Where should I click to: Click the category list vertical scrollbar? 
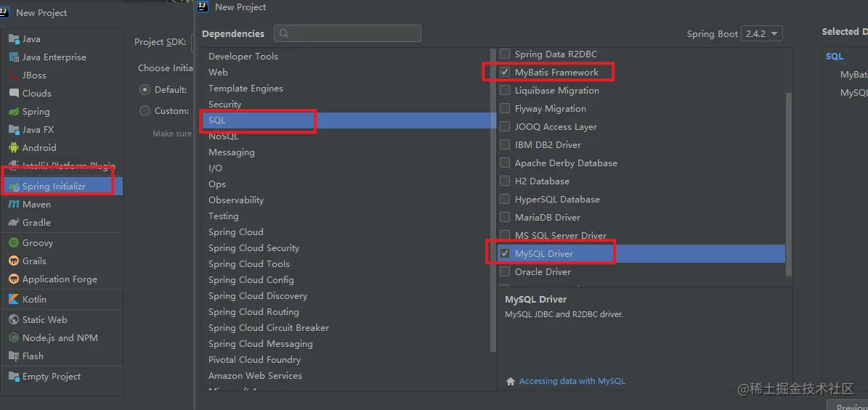tap(493, 199)
